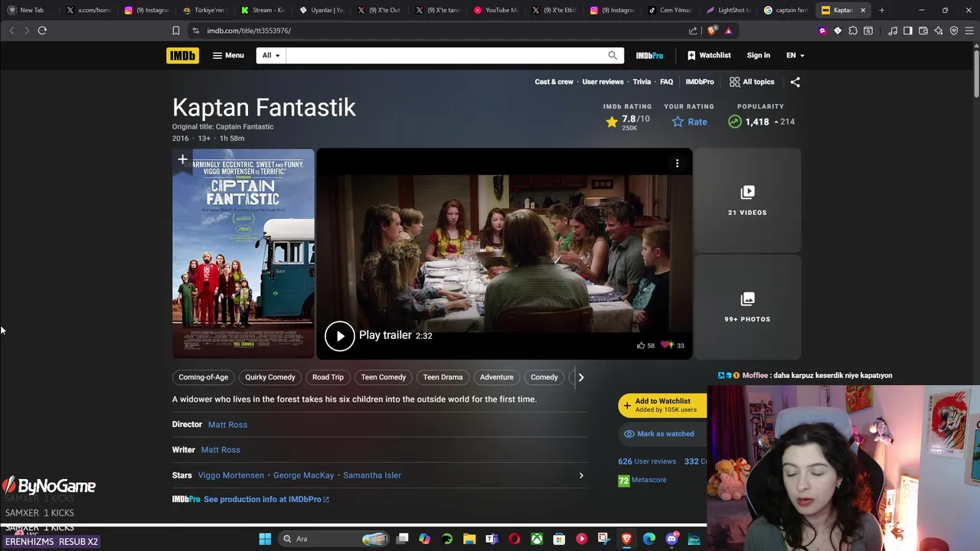The image size is (980, 551).
Task: Open All topics
Action: coord(752,82)
